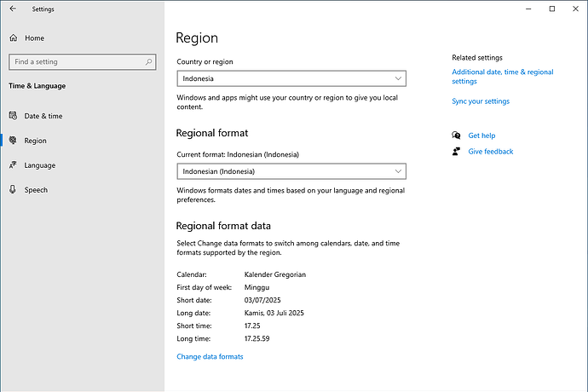This screenshot has height=392, width=588.
Task: Click the Get help chat icon
Action: point(456,135)
